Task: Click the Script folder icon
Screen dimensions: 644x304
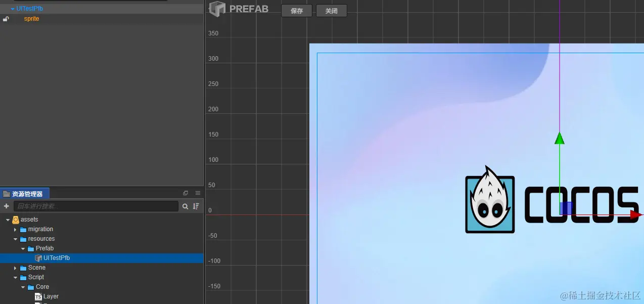Action: (x=23, y=277)
